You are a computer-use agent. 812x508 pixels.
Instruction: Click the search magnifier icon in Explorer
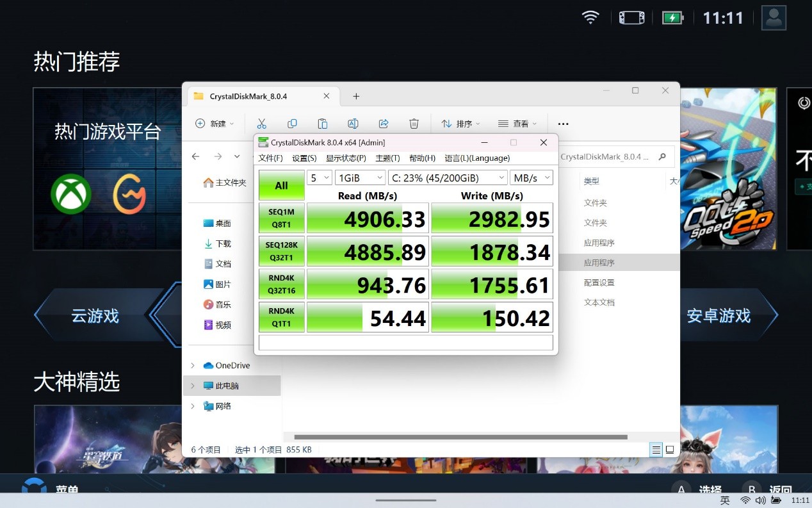click(x=662, y=156)
